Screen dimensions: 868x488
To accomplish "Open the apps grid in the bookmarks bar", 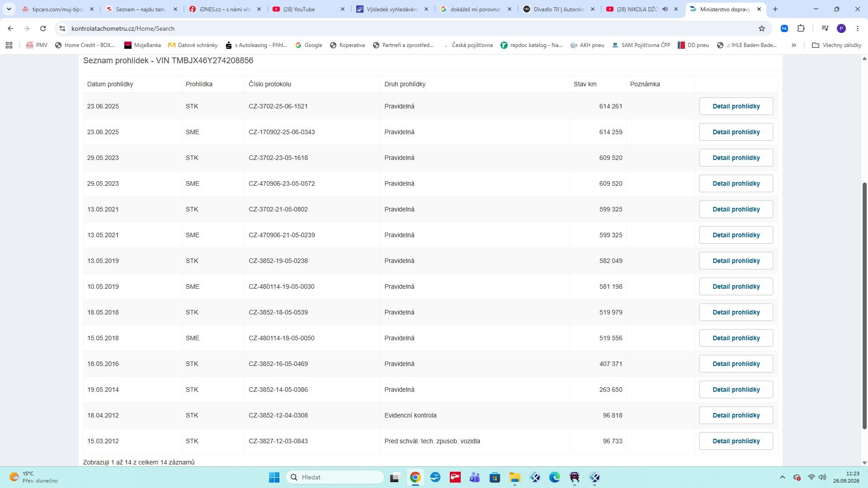I will coord(9,45).
